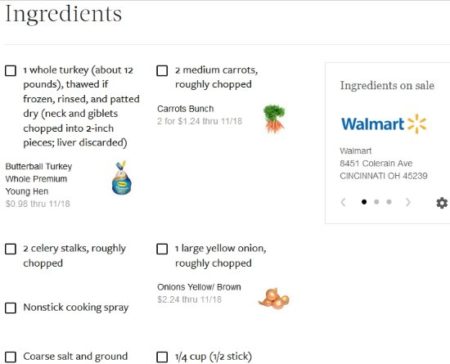
Task: Check the 2 medium carrots checkbox
Action: coord(162,71)
